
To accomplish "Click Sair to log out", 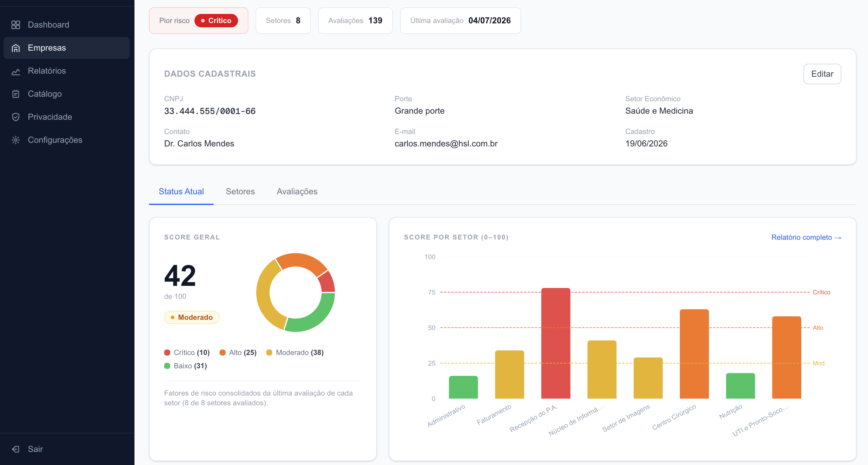I will [x=66, y=449].
